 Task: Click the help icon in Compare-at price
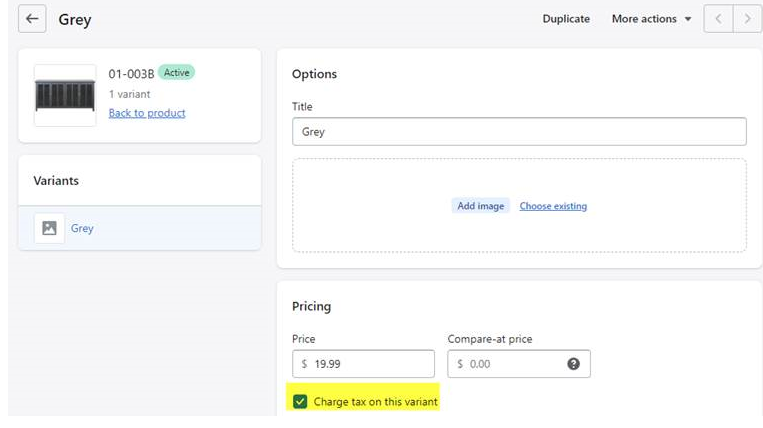pos(573,364)
